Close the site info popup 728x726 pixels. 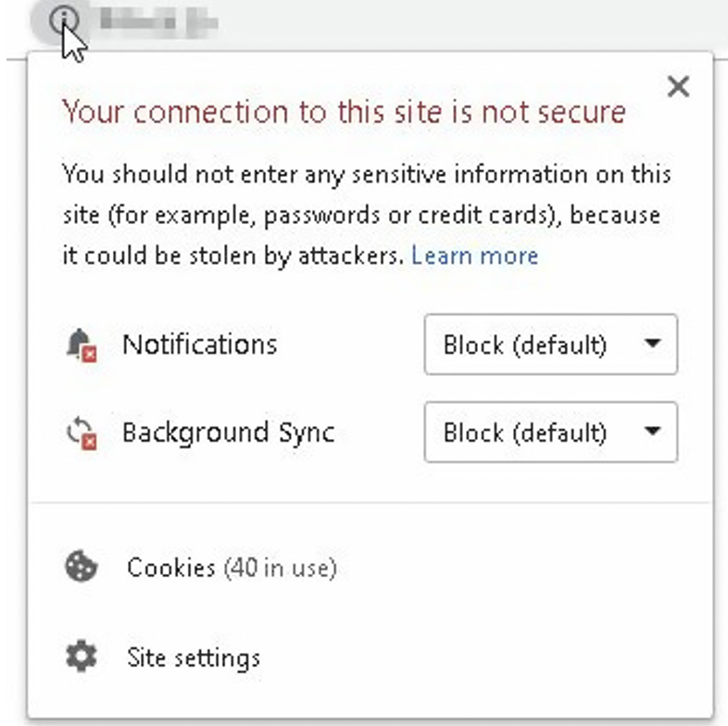[x=678, y=87]
